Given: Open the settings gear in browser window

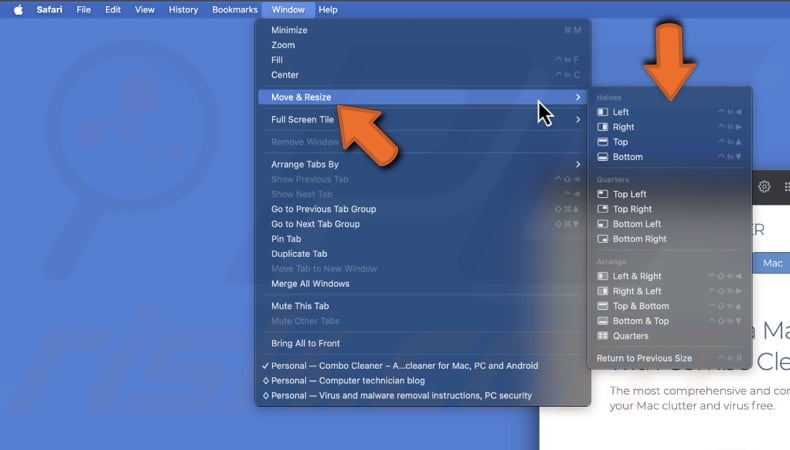Looking at the screenshot, I should click(x=764, y=186).
